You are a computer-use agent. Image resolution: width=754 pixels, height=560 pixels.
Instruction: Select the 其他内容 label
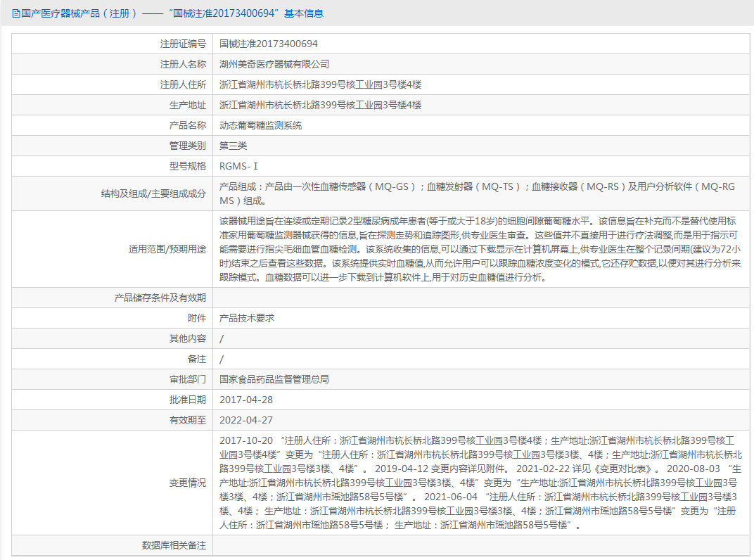pos(188,338)
